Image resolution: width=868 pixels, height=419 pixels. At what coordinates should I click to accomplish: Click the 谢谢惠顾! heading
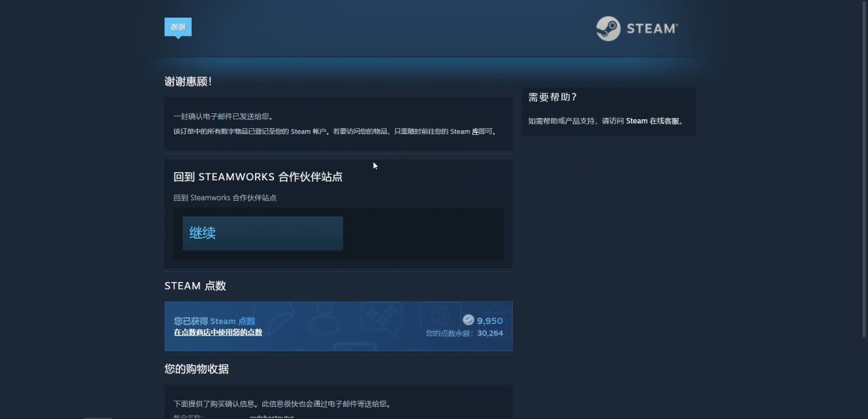click(x=189, y=81)
